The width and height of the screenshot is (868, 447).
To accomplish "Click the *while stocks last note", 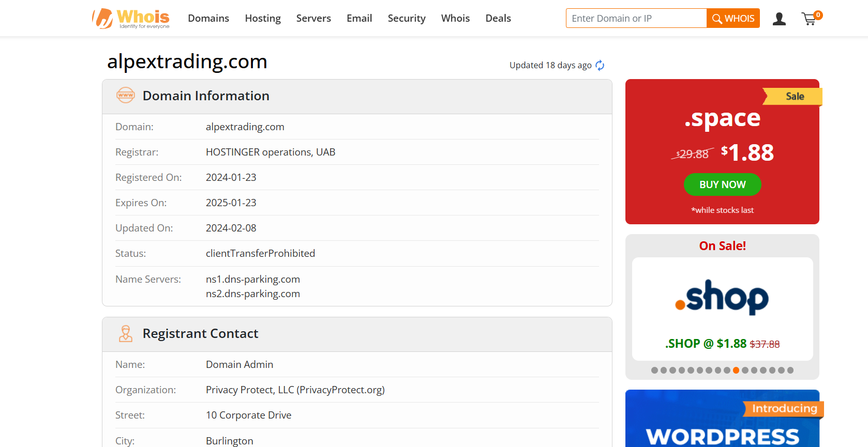I will (x=722, y=210).
